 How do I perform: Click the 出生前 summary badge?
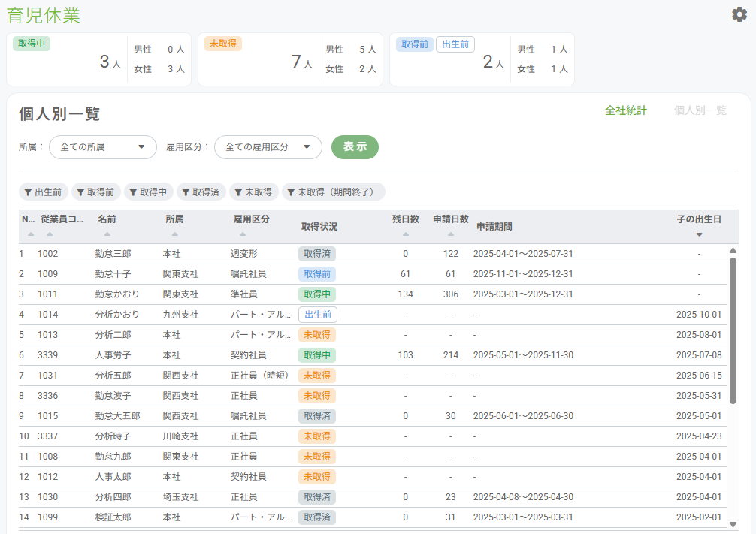[x=455, y=44]
